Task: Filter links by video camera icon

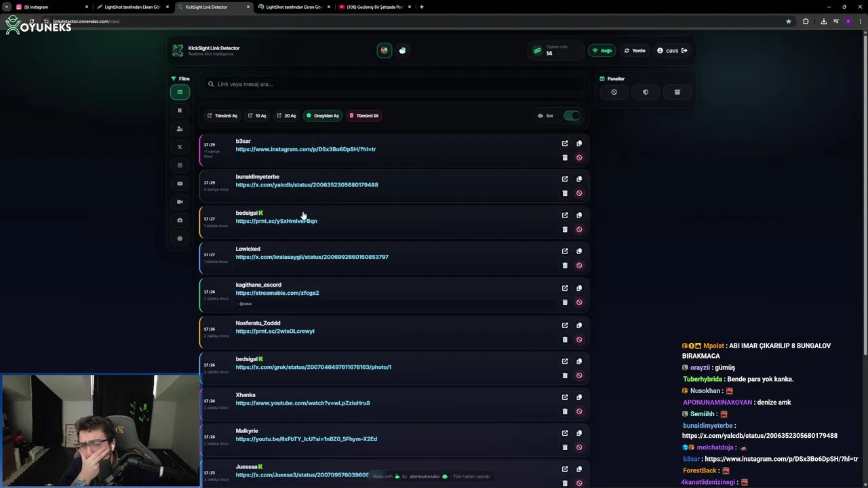Action: (180, 202)
